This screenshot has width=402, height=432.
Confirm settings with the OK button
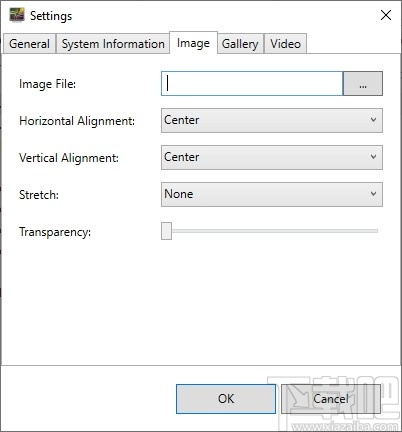click(x=226, y=399)
